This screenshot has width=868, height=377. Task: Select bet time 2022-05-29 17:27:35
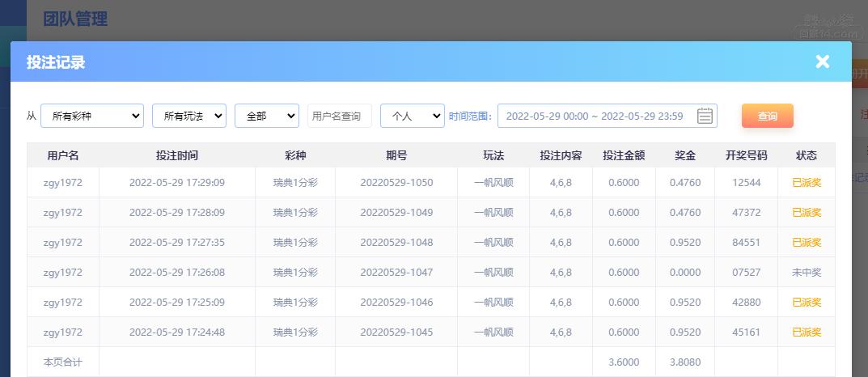tap(177, 243)
